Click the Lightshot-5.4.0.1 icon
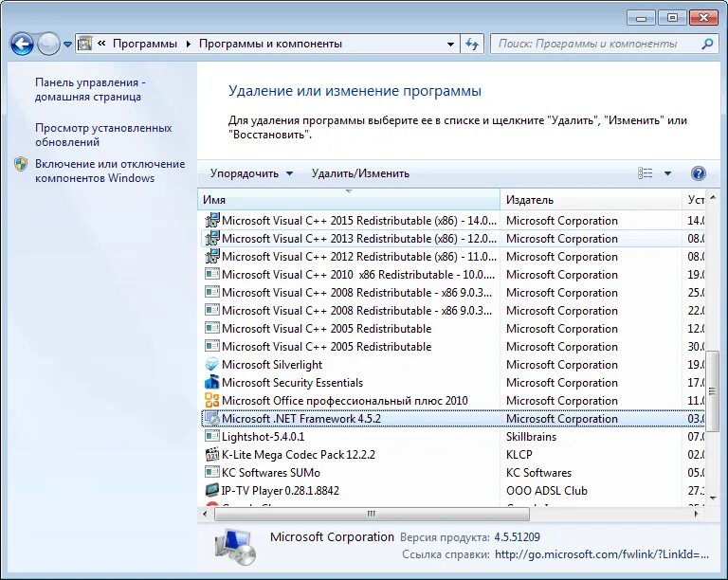The height and width of the screenshot is (580, 728). point(212,436)
